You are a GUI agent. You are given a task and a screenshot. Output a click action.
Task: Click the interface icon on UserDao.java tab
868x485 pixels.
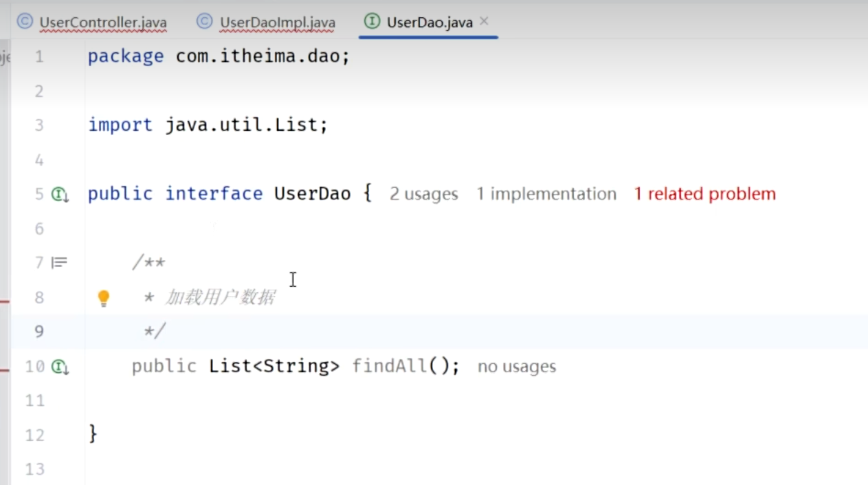[x=372, y=21]
